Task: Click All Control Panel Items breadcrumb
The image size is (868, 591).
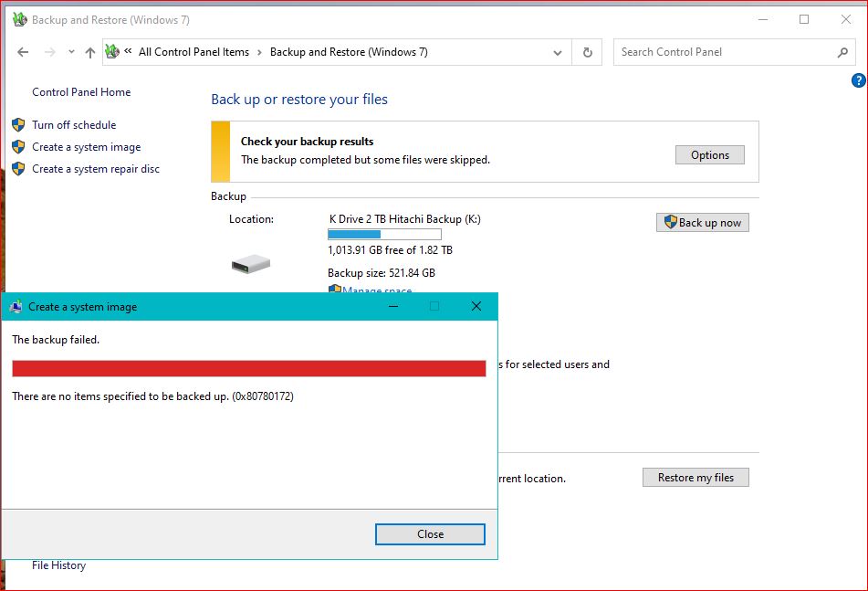Action: coord(193,52)
